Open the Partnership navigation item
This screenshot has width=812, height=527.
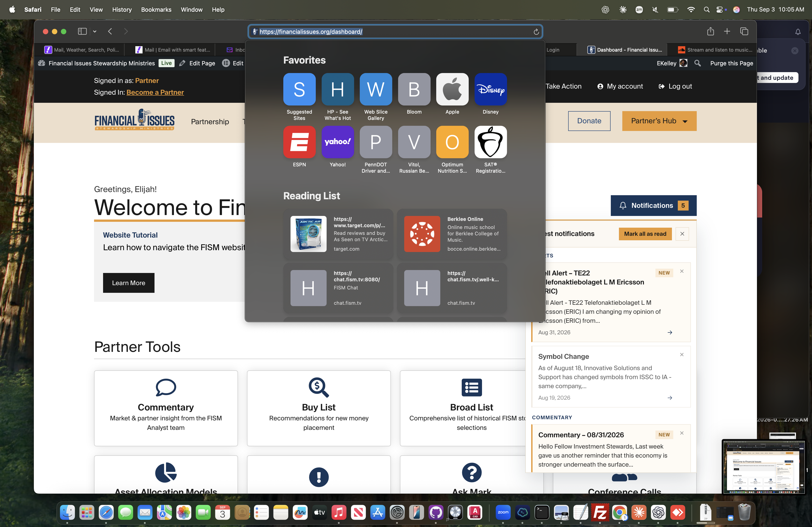pos(210,122)
